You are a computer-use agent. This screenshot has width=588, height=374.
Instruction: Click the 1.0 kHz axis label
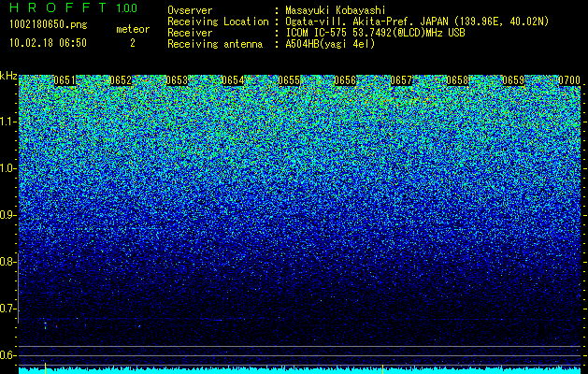[7, 169]
